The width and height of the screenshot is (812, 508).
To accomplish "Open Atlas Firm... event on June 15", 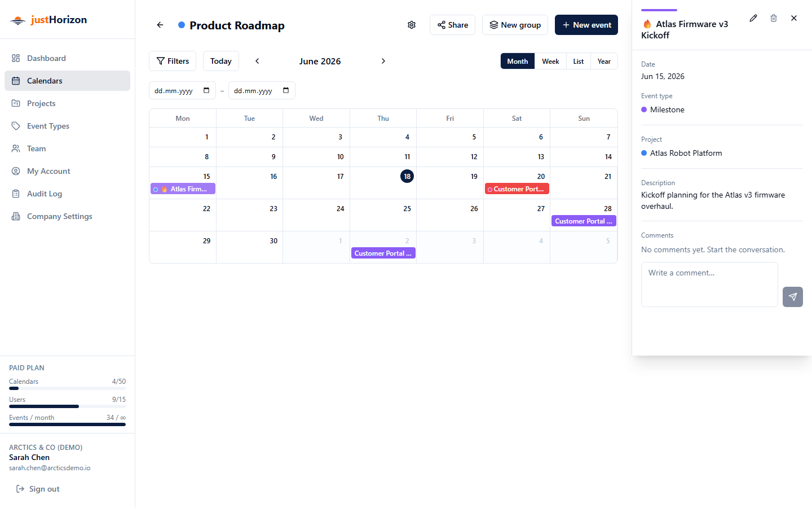I will point(183,189).
